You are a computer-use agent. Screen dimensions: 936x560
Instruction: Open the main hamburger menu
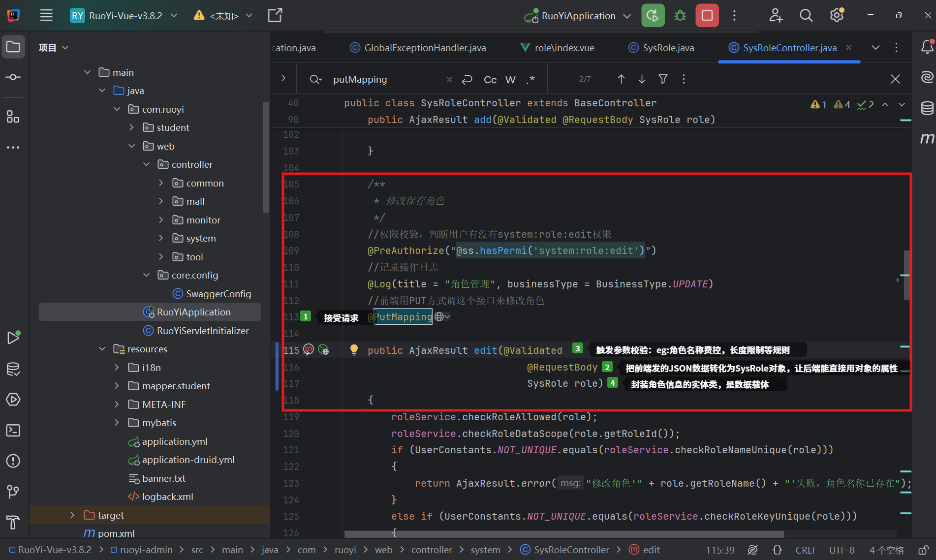tap(46, 15)
